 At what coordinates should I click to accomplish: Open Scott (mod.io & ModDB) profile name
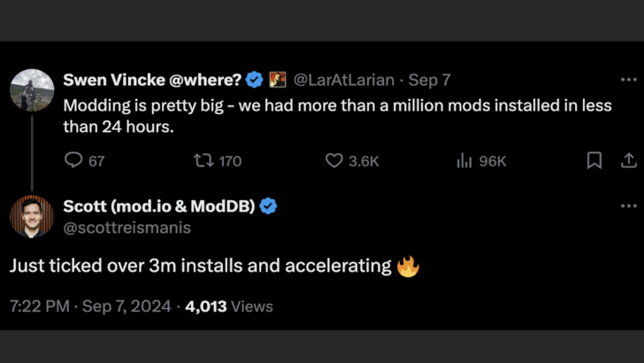coord(159,206)
